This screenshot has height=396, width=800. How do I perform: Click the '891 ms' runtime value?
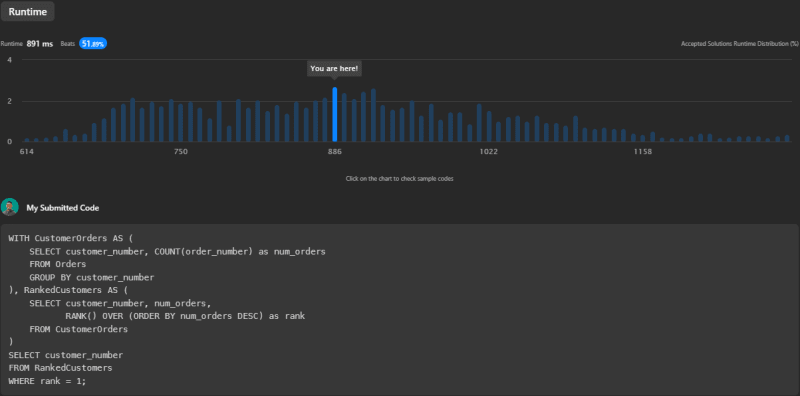(40, 44)
